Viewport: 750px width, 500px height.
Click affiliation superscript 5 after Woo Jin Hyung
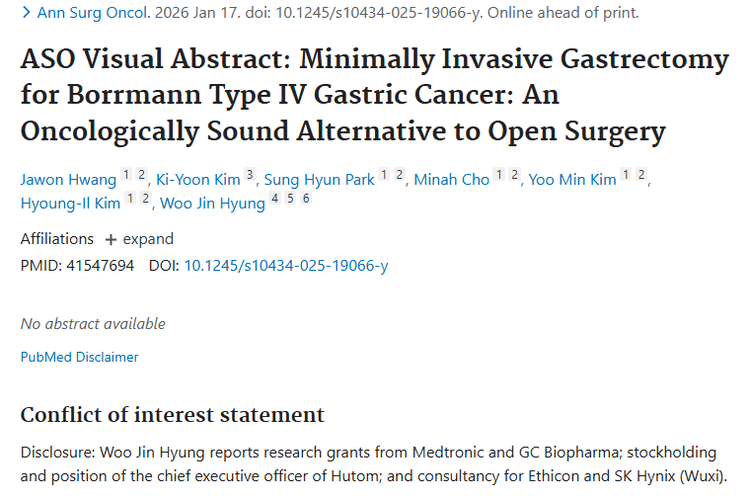[290, 199]
